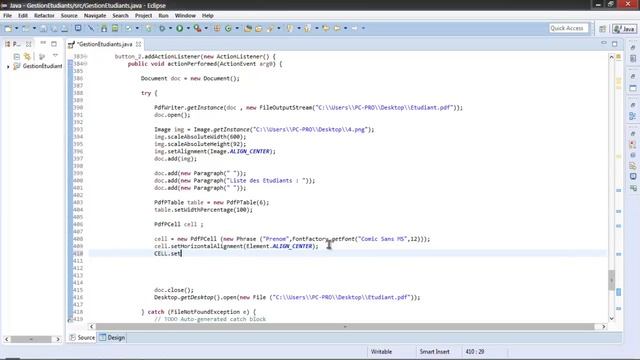Click the Debug bug icon
This screenshot has width=640, height=360.
pos(162,28)
